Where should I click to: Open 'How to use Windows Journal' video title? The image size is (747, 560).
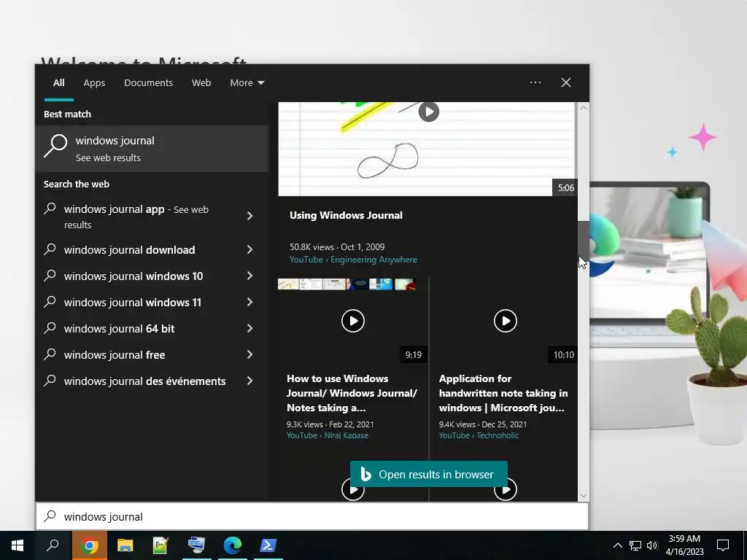[352, 393]
